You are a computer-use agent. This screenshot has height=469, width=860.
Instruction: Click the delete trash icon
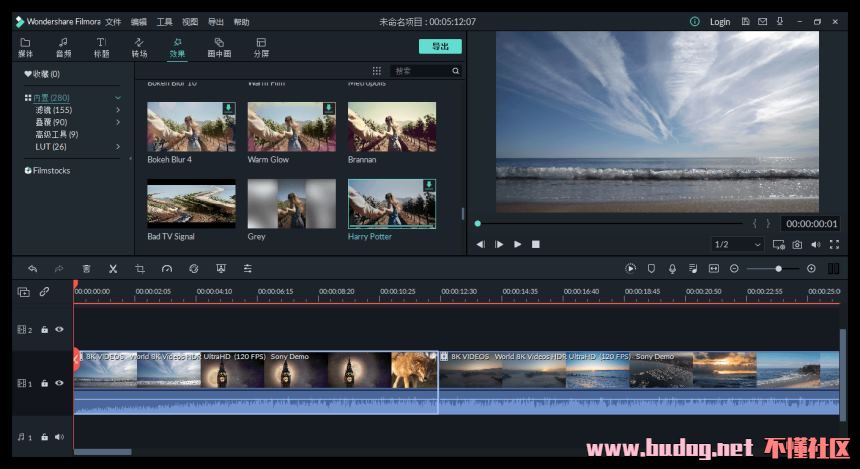click(86, 268)
